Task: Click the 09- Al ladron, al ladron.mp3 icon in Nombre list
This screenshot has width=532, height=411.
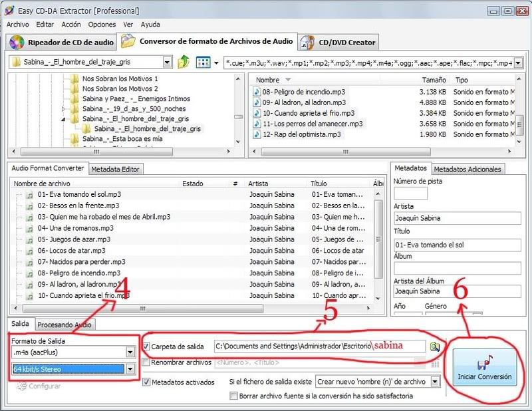Action: [257, 102]
